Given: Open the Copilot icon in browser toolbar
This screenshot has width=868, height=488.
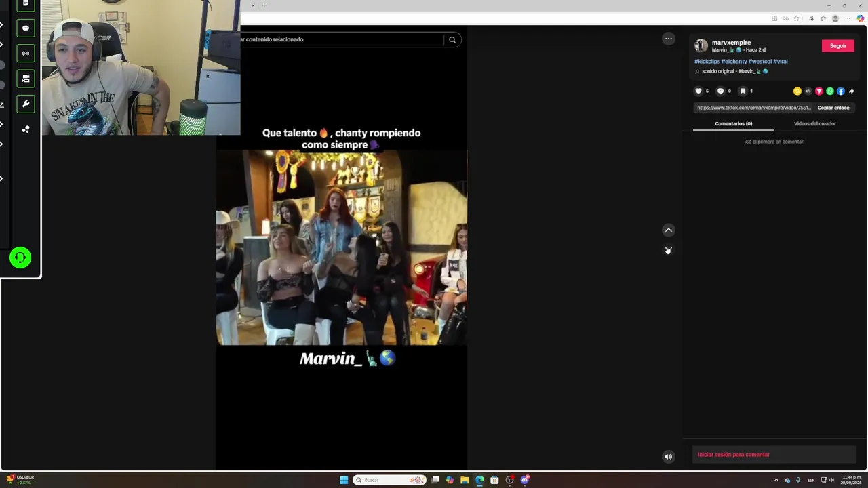Looking at the screenshot, I should 861,18.
